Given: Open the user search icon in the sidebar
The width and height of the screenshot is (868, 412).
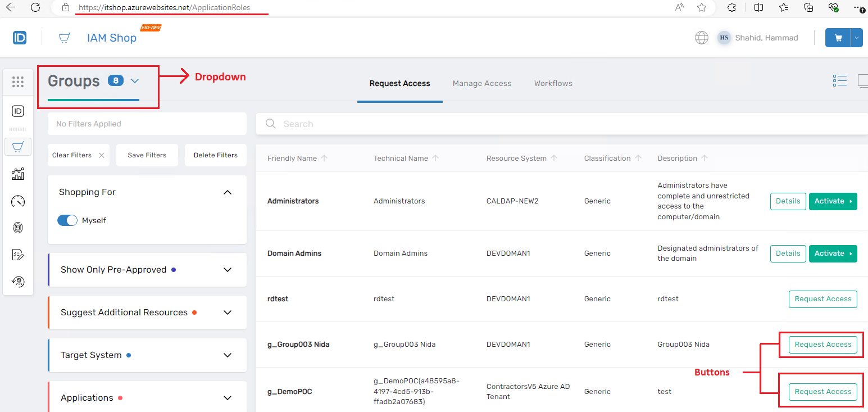Looking at the screenshot, I should (18, 281).
